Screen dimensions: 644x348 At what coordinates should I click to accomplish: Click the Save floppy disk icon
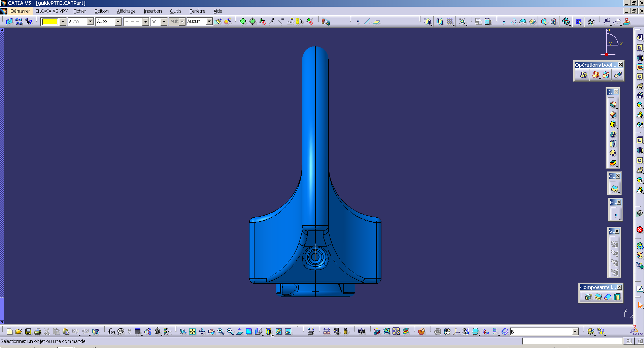point(28,331)
